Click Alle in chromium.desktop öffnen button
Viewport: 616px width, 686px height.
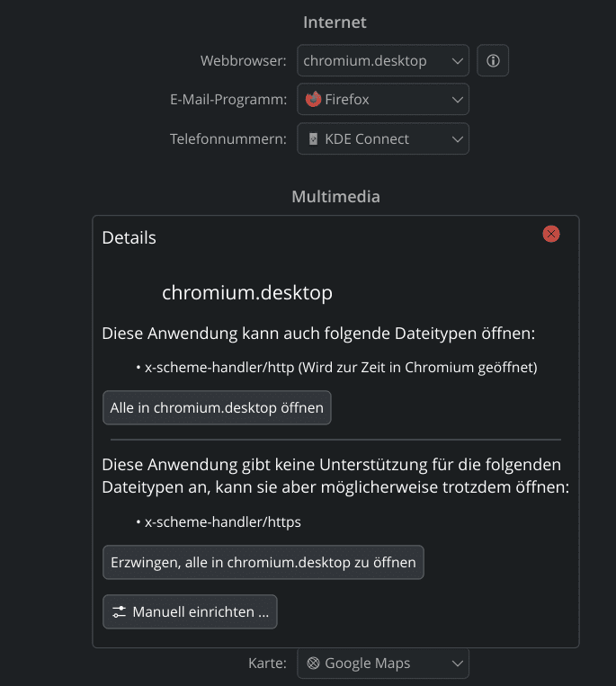point(217,408)
